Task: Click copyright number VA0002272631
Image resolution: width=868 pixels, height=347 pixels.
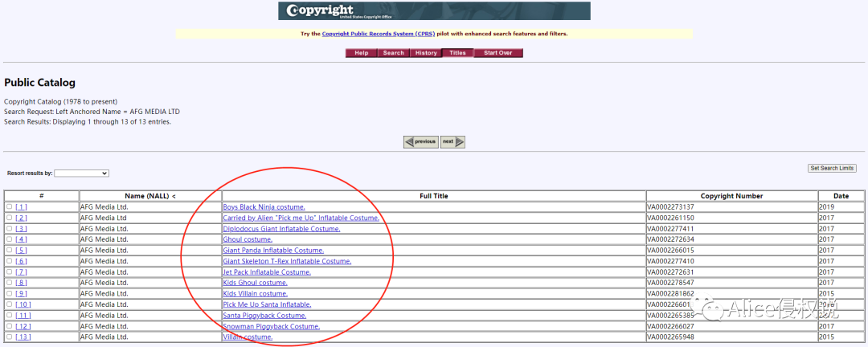Action: (x=670, y=272)
